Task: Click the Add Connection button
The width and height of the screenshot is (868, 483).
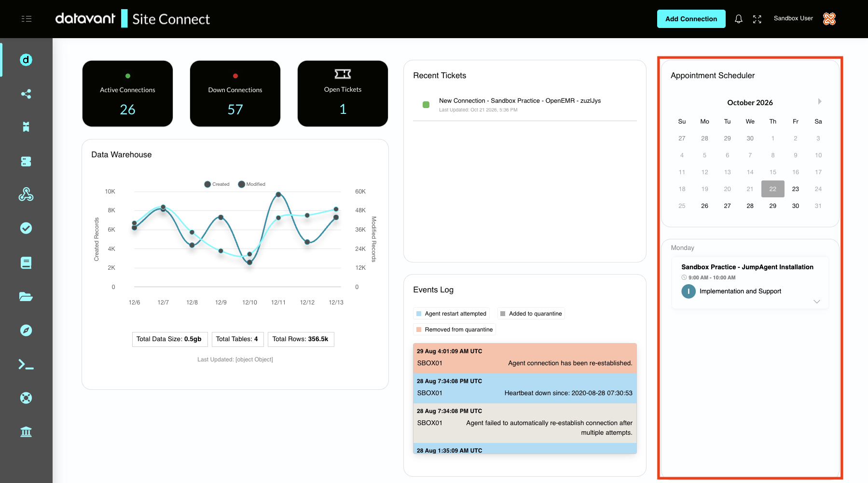Action: [x=691, y=19]
